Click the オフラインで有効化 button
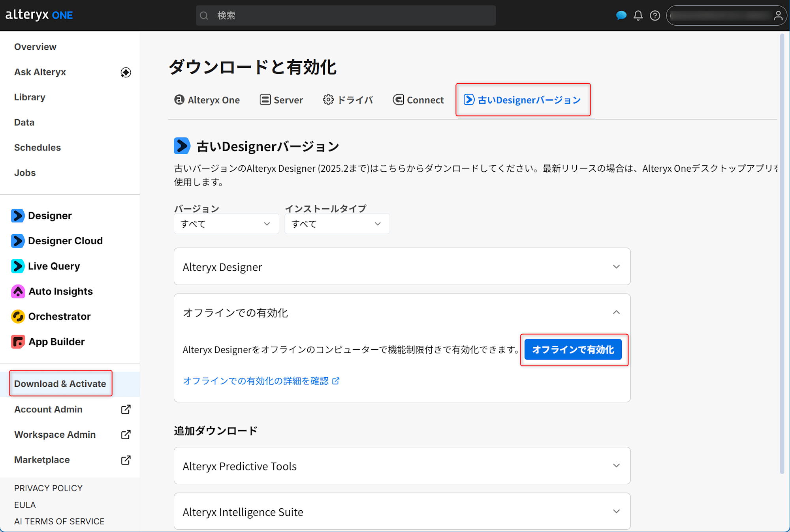The image size is (790, 532). coord(573,350)
